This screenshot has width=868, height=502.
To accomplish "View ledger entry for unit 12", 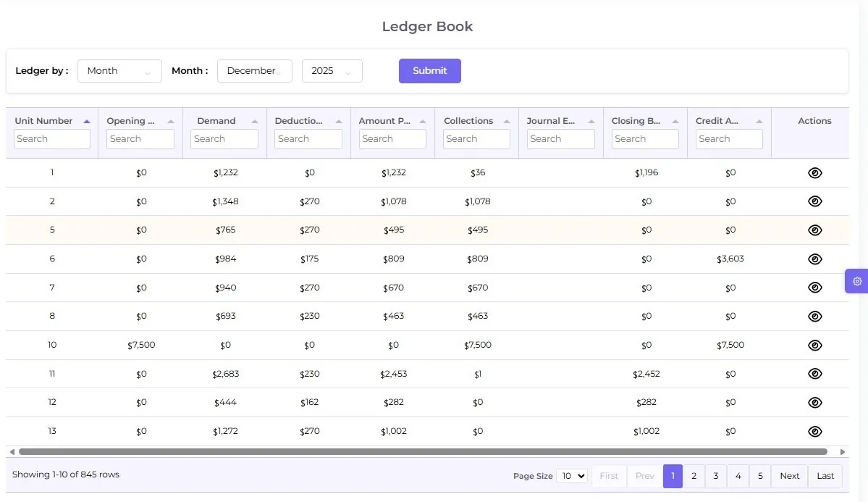I will coord(814,402).
